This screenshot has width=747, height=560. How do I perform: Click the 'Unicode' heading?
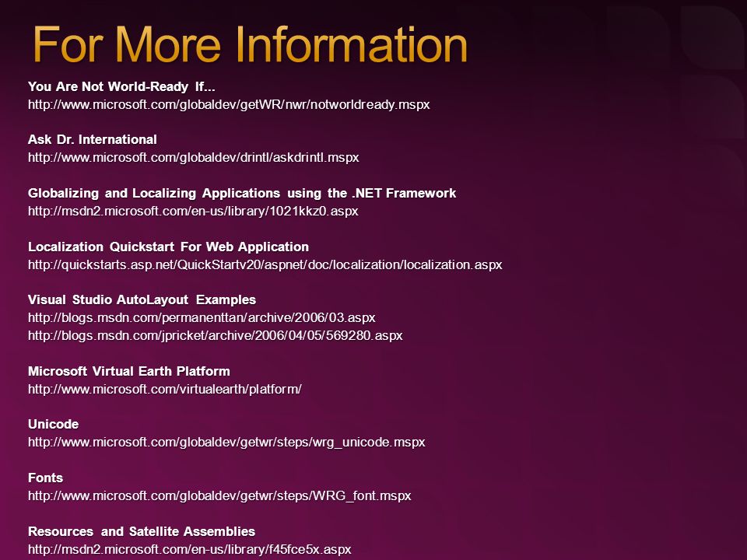(x=54, y=425)
